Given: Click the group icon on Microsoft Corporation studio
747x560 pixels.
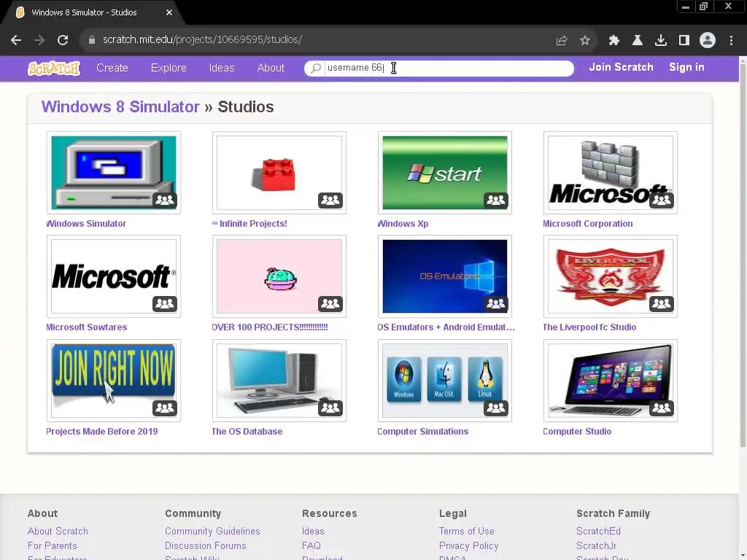Looking at the screenshot, I should coord(662,200).
